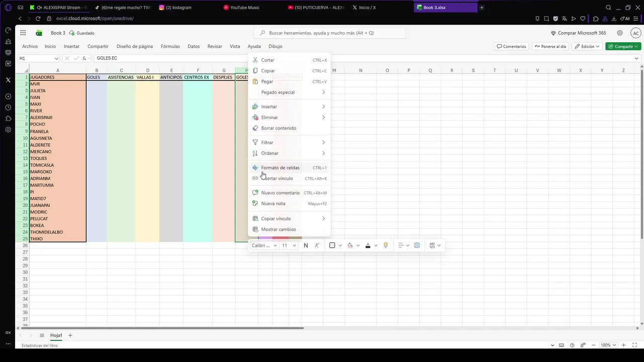Apply borders with the mini toolbar border icon
The width and height of the screenshot is (644, 362).
click(332, 245)
